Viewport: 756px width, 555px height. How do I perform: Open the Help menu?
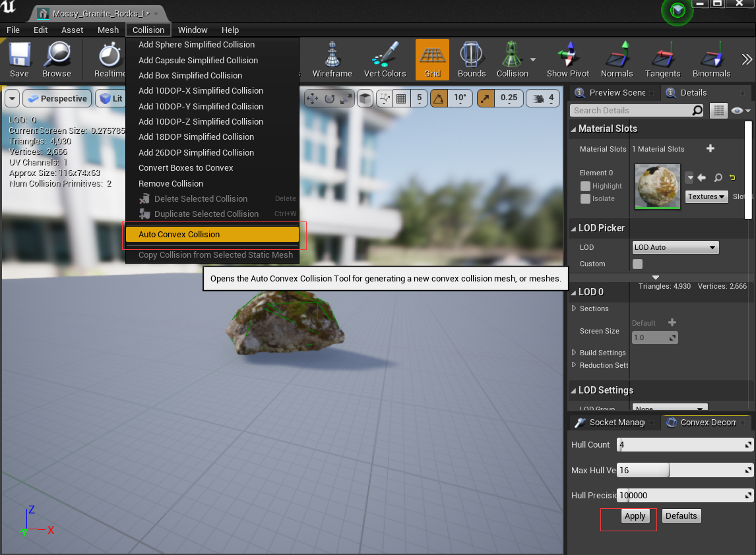pos(230,30)
